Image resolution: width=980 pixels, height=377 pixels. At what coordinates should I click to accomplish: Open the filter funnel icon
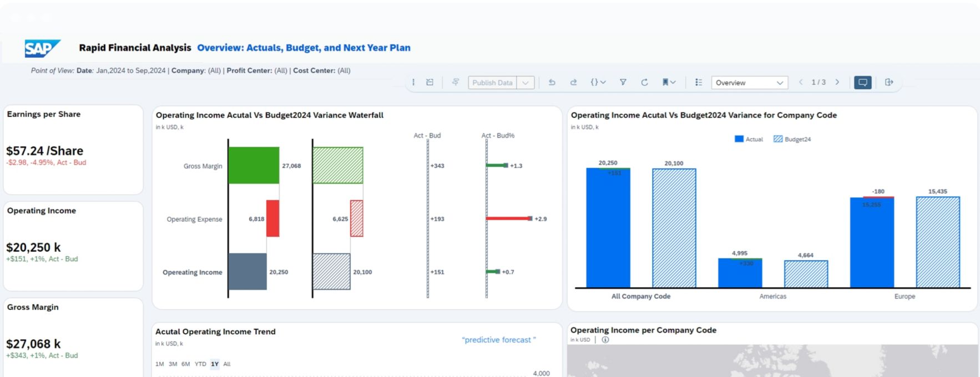tap(623, 83)
